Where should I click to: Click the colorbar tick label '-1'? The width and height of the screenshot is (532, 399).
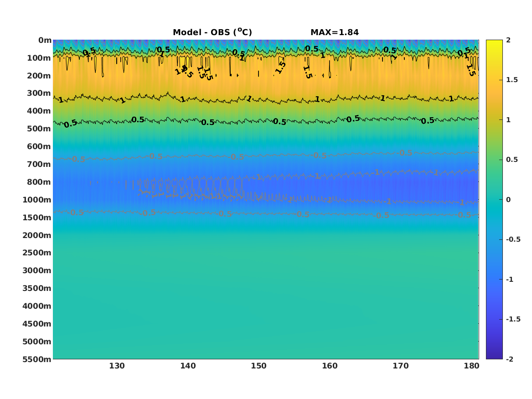pyautogui.click(x=510, y=279)
